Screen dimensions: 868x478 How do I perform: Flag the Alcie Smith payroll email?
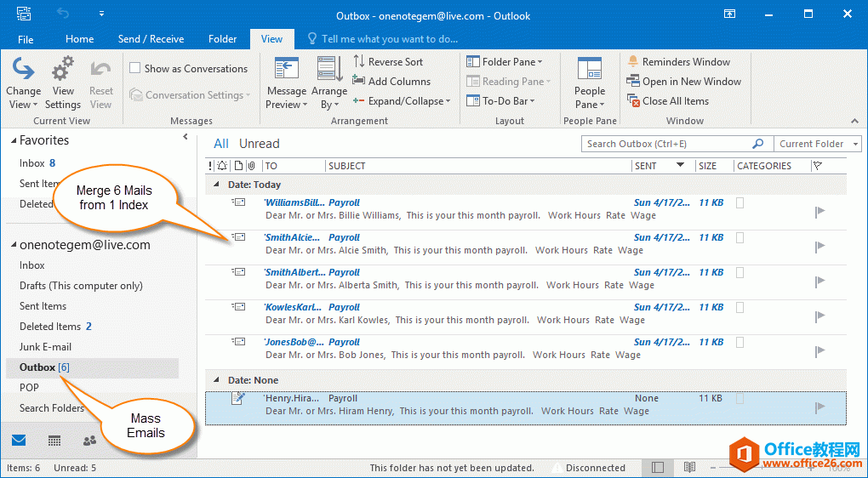tap(819, 246)
